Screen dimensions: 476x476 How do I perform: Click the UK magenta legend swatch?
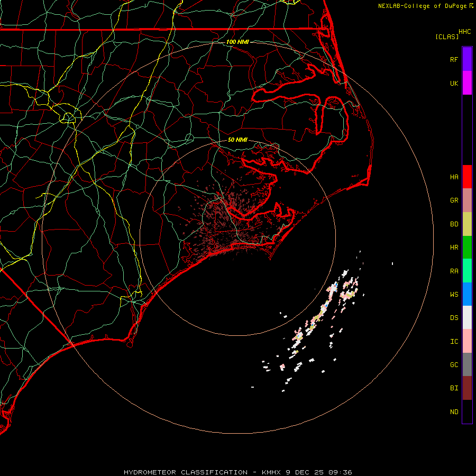click(x=467, y=83)
